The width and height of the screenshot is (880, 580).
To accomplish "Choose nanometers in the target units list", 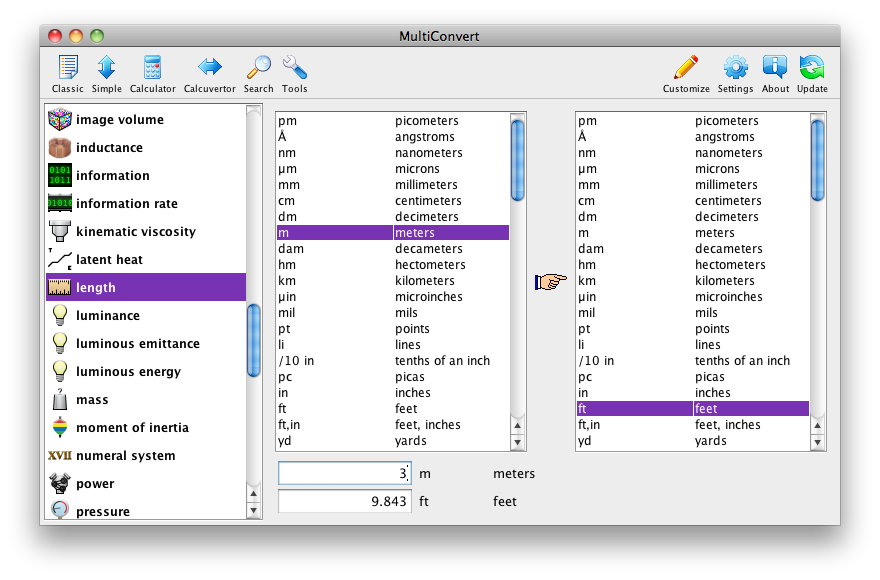I will point(693,153).
